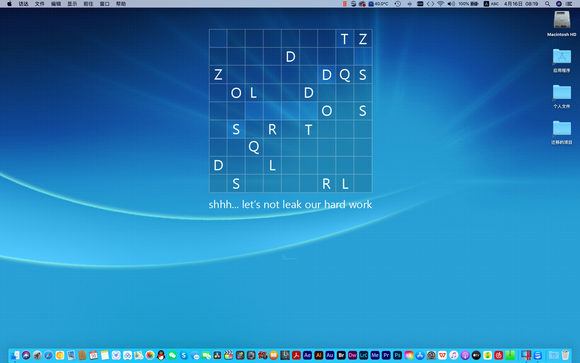The image size is (580, 363).
Task: Switch input source ABC in menu bar
Action: point(491,4)
